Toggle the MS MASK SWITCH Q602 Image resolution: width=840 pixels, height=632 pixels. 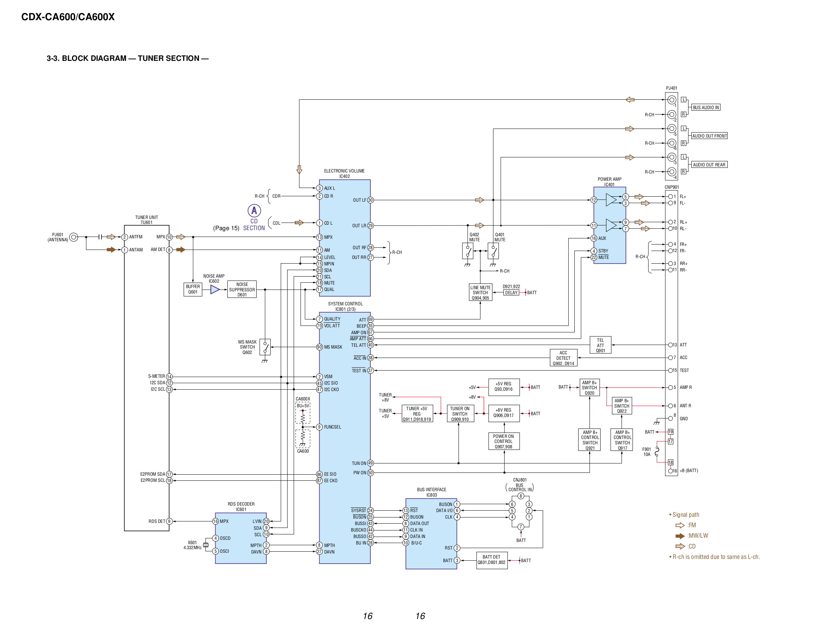(x=265, y=347)
